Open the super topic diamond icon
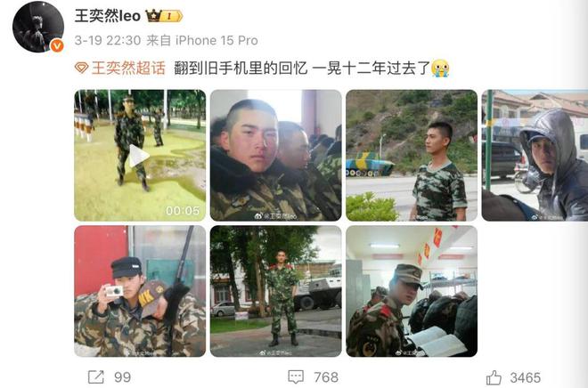 click(x=81, y=69)
